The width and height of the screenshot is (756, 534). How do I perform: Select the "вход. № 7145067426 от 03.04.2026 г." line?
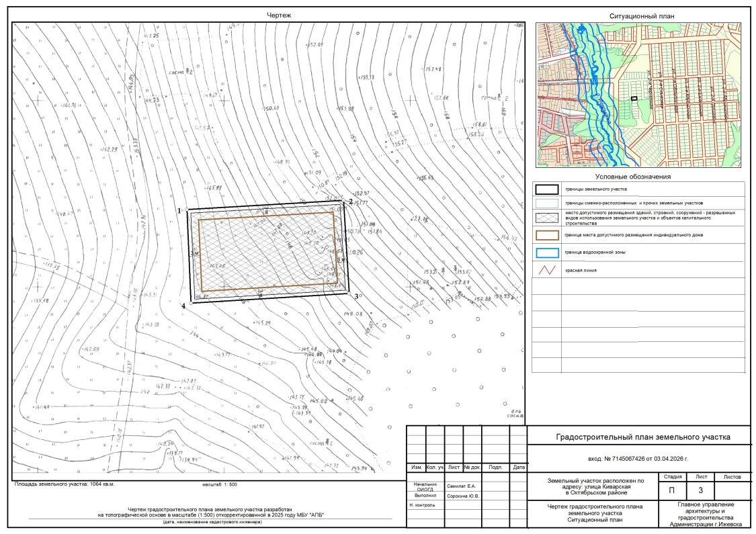(x=638, y=459)
